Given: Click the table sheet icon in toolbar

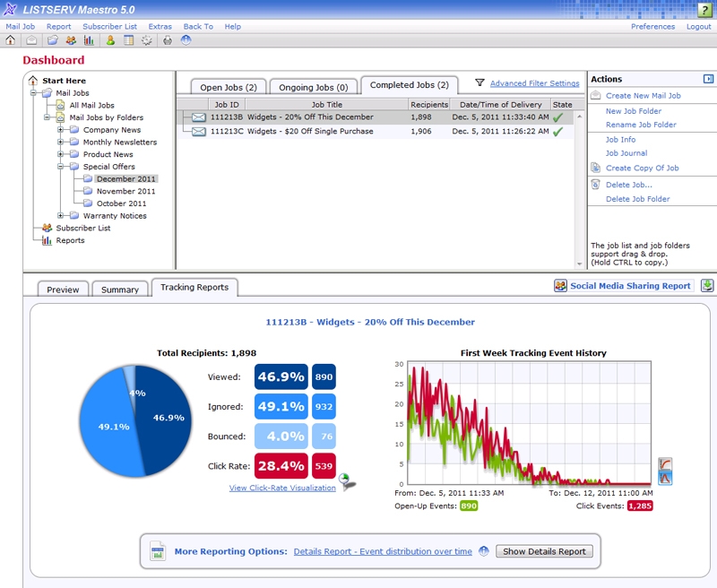Looking at the screenshot, I should click(128, 40).
